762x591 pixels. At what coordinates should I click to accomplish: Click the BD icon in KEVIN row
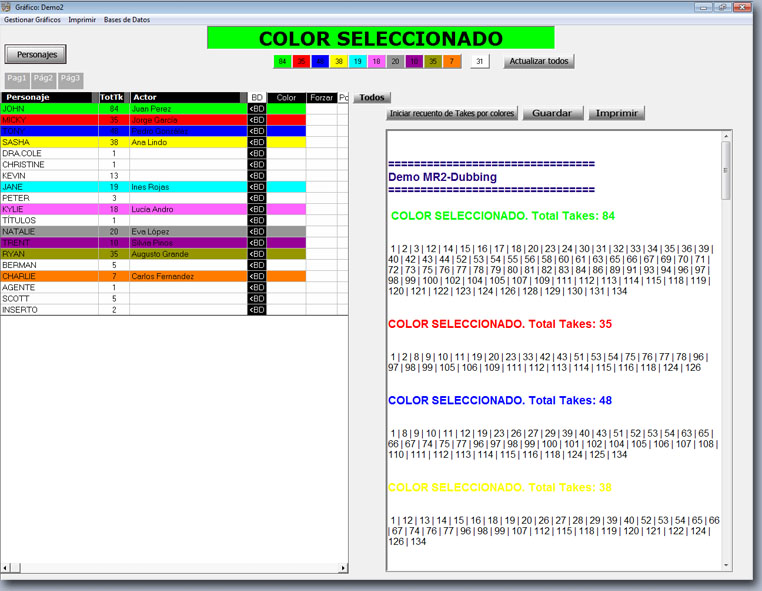point(257,176)
